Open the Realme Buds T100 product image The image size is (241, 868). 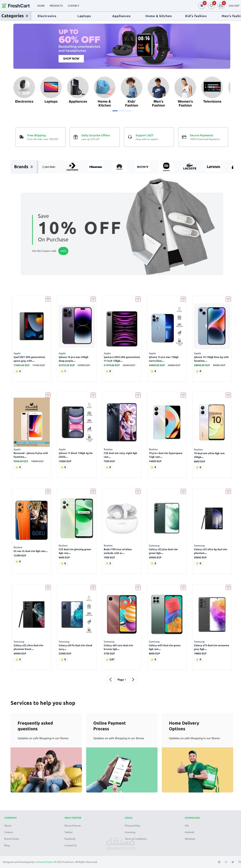pyautogui.click(x=121, y=519)
